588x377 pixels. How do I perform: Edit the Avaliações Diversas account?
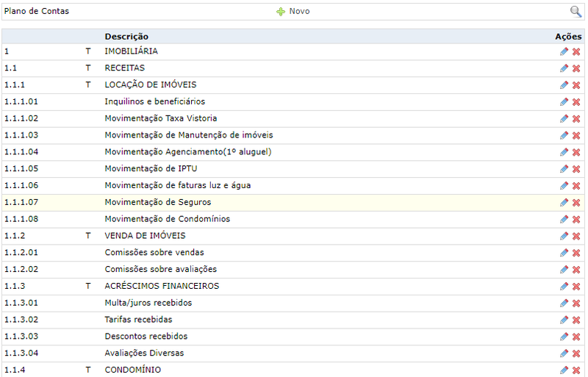pos(564,353)
